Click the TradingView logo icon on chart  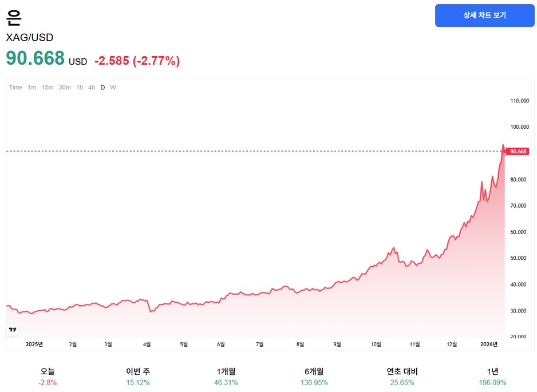click(x=13, y=330)
